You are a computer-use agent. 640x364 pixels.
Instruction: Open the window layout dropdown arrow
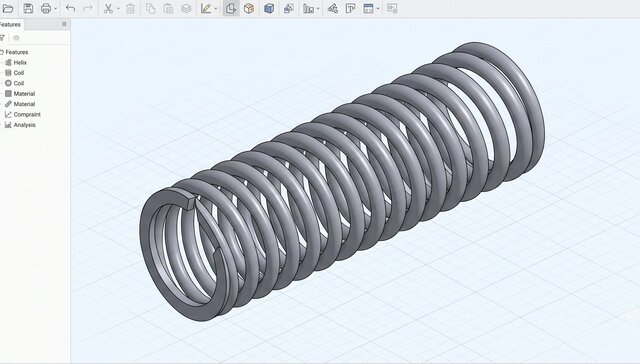coord(378,9)
